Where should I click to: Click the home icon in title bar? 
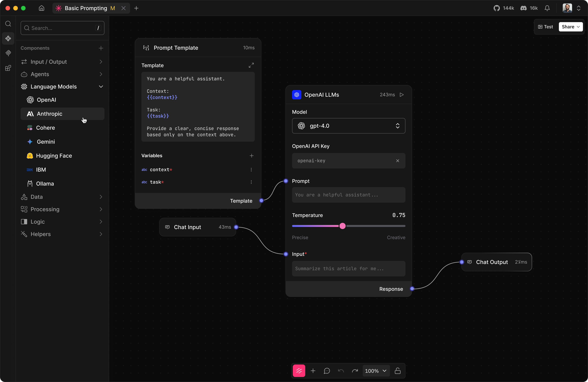pyautogui.click(x=42, y=8)
